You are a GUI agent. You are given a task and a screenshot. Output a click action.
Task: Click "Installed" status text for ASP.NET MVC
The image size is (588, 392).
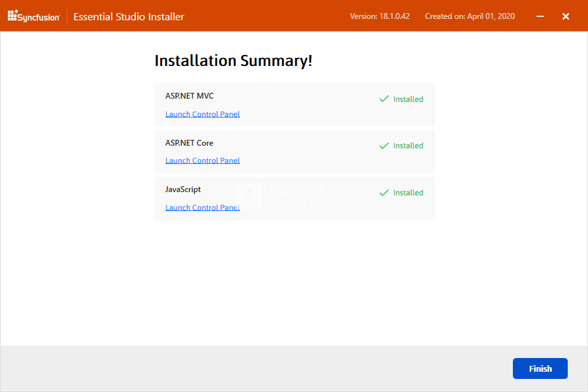click(x=408, y=99)
